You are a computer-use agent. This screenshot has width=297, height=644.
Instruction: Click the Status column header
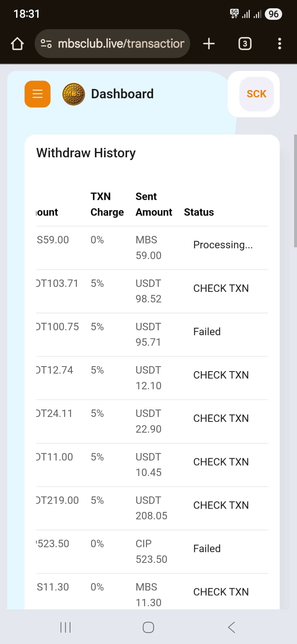[199, 212]
